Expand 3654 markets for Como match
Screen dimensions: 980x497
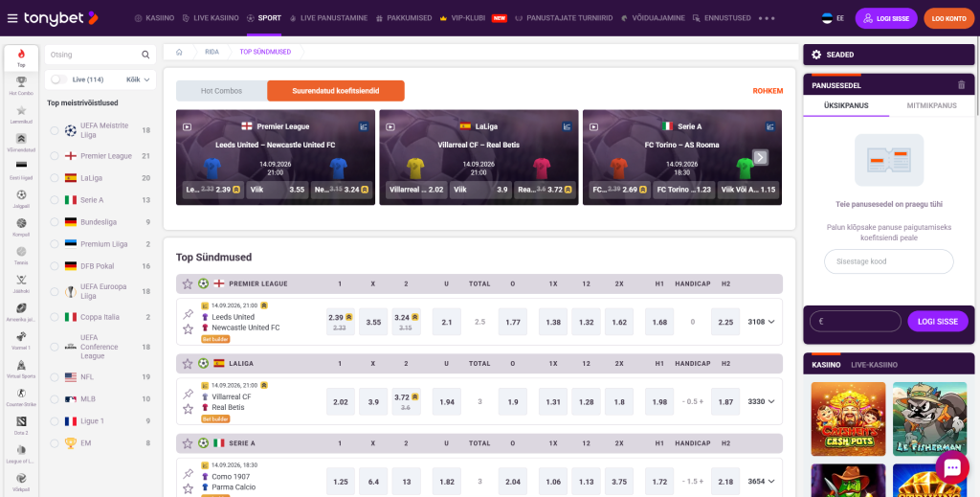point(761,482)
